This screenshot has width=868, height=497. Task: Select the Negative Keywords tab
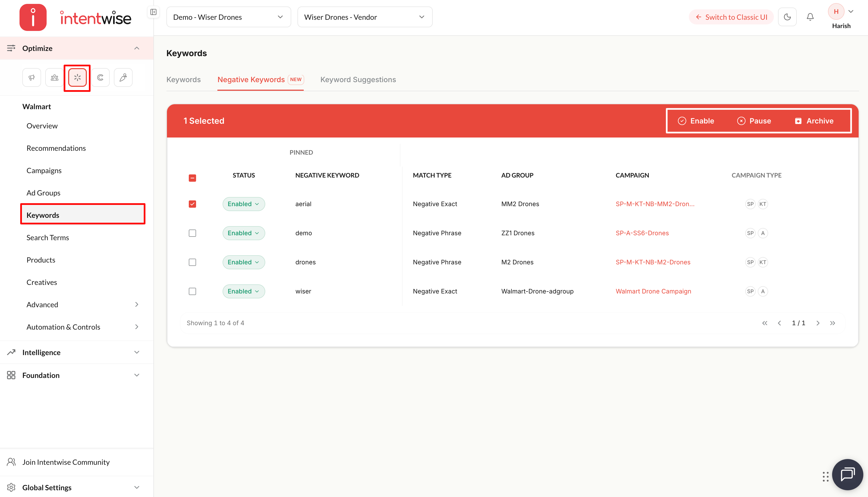[261, 80]
